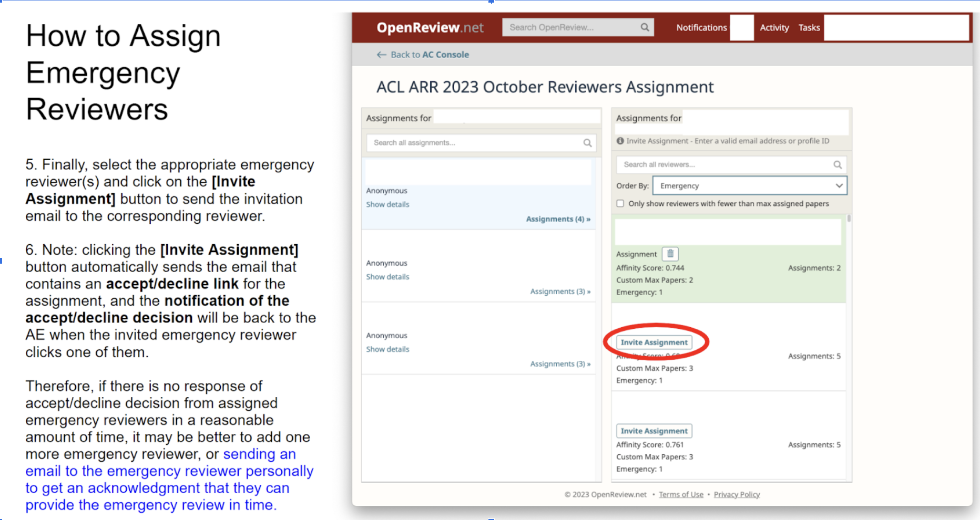This screenshot has height=520, width=980.
Task: Click the info icon beside Invite Assignment hint
Action: pos(620,141)
